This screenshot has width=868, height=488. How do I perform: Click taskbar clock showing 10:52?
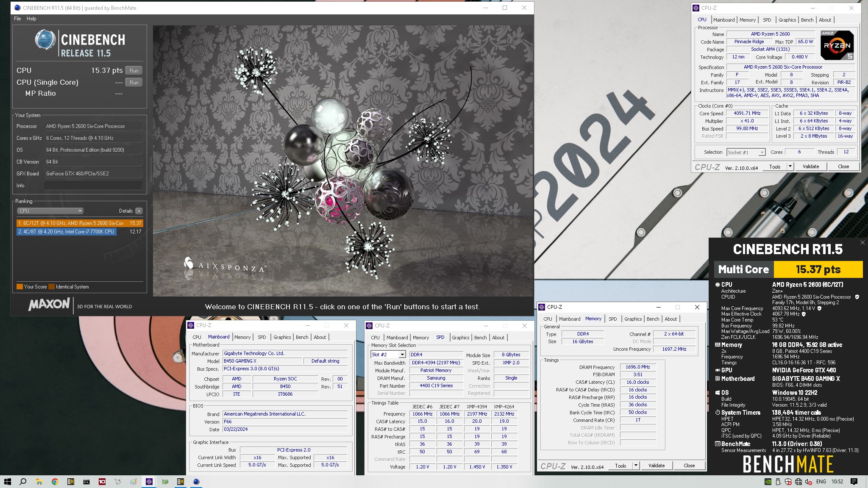[x=837, y=482]
